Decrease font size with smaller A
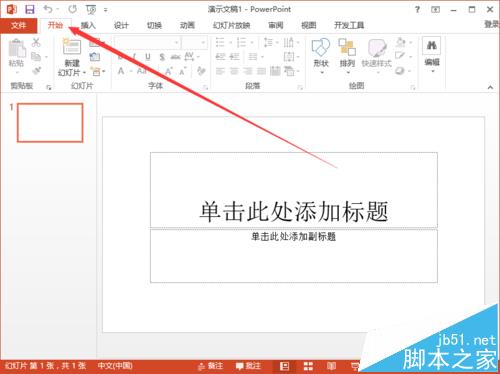This screenshot has width=500, height=374. 183,71
